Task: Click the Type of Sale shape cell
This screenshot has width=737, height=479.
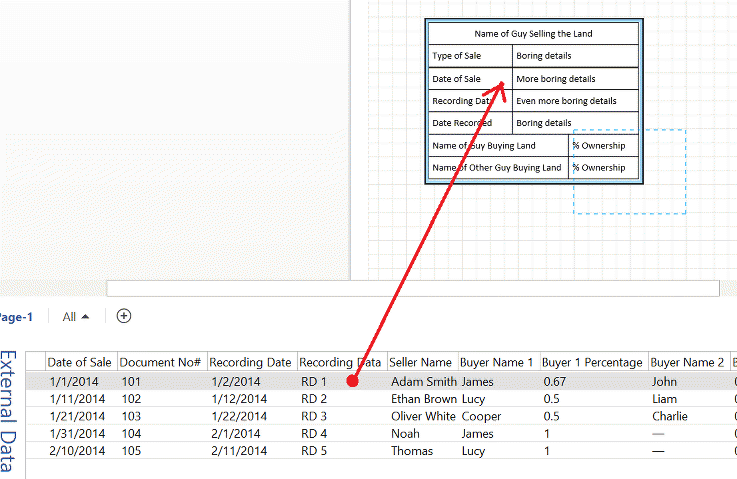Action: point(470,56)
